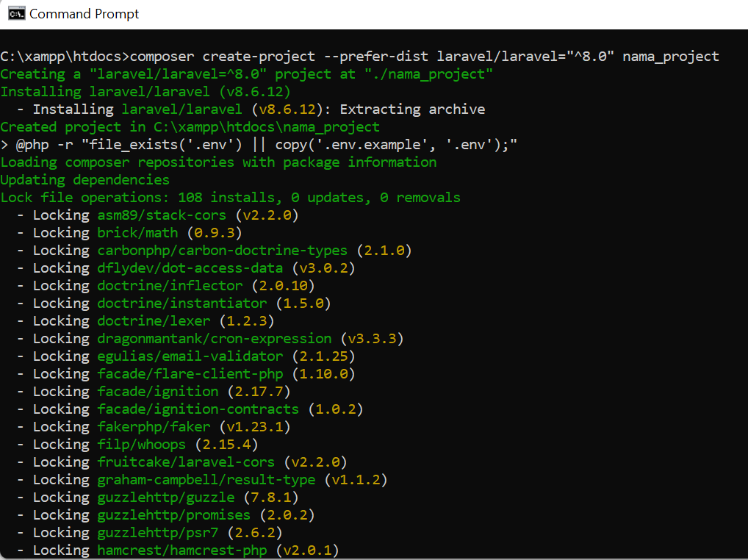
Task: Click version '(0.9.3)' of brick/math
Action: 215,233
